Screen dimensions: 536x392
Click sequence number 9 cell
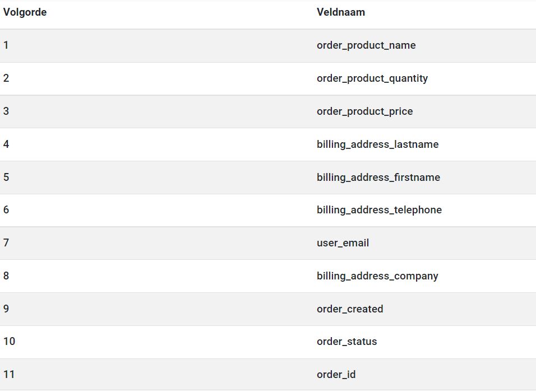6,309
